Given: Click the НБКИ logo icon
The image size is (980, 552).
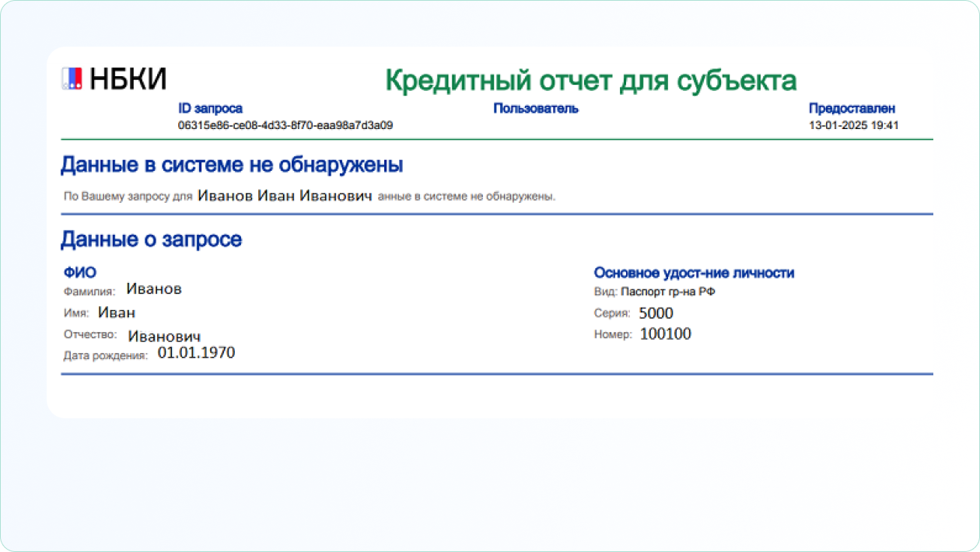Looking at the screenshot, I should [72, 78].
